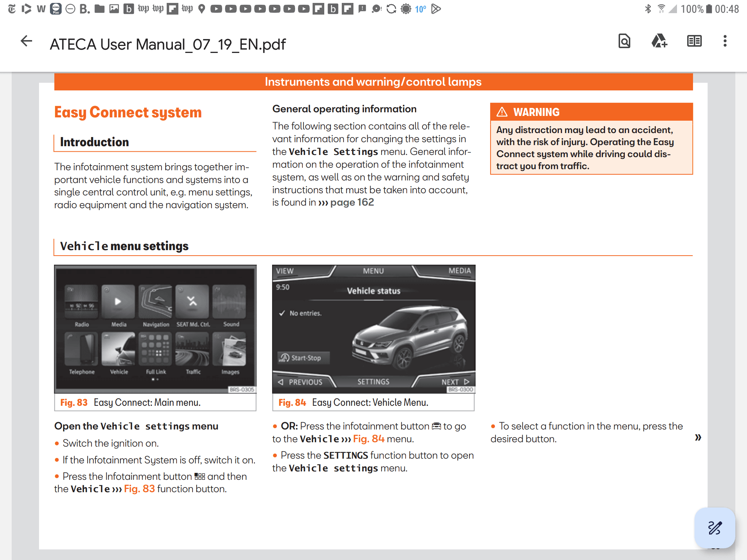Switch to reading view mode icon

[694, 41]
